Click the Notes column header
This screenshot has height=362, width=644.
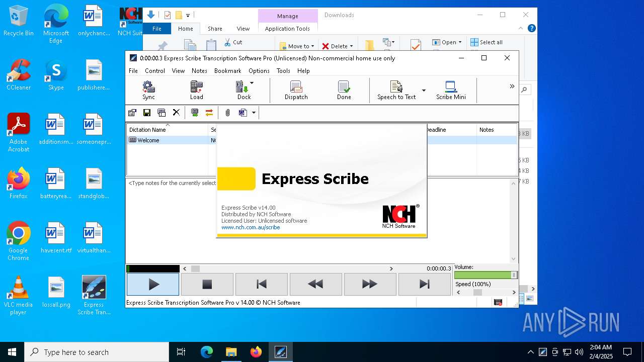(x=497, y=130)
